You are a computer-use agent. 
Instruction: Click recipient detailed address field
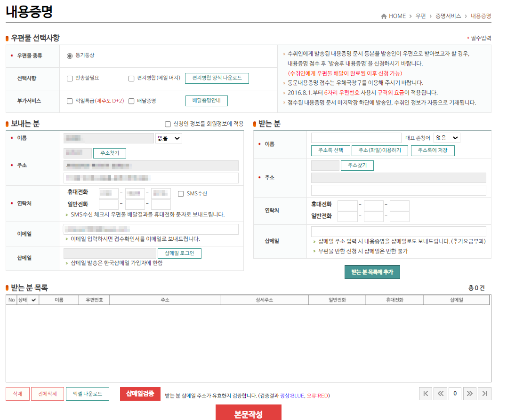tap(398, 190)
